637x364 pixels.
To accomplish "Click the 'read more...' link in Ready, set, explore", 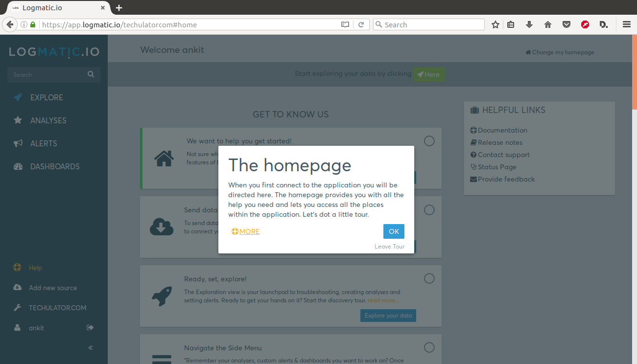I will (383, 300).
